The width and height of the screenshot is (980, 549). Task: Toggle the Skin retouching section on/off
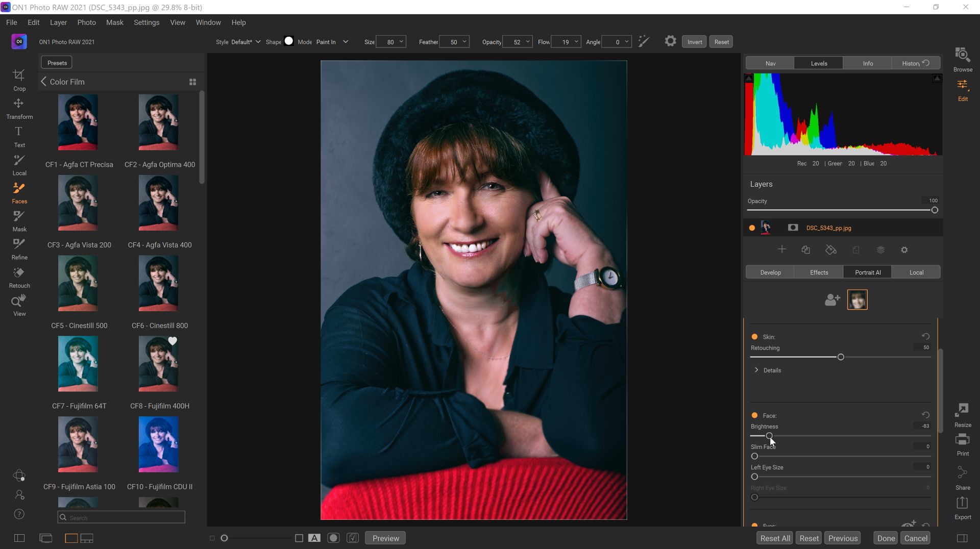click(x=754, y=337)
